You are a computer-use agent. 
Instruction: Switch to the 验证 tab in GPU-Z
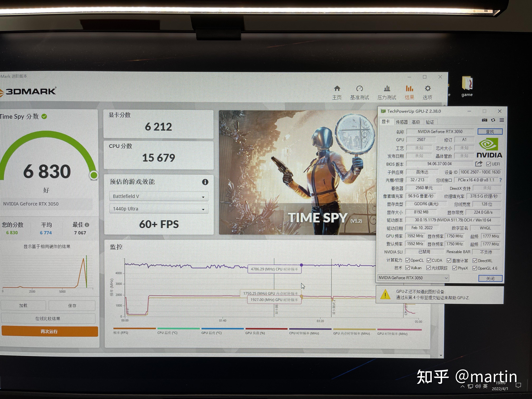430,122
